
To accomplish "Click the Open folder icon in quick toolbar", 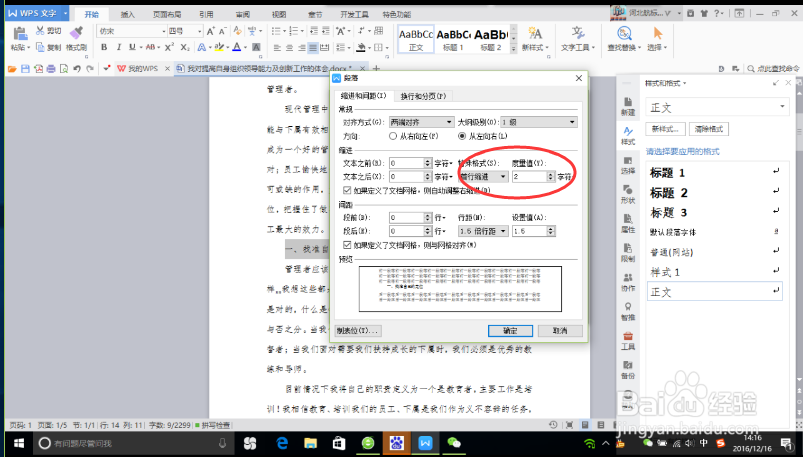I will (12, 69).
